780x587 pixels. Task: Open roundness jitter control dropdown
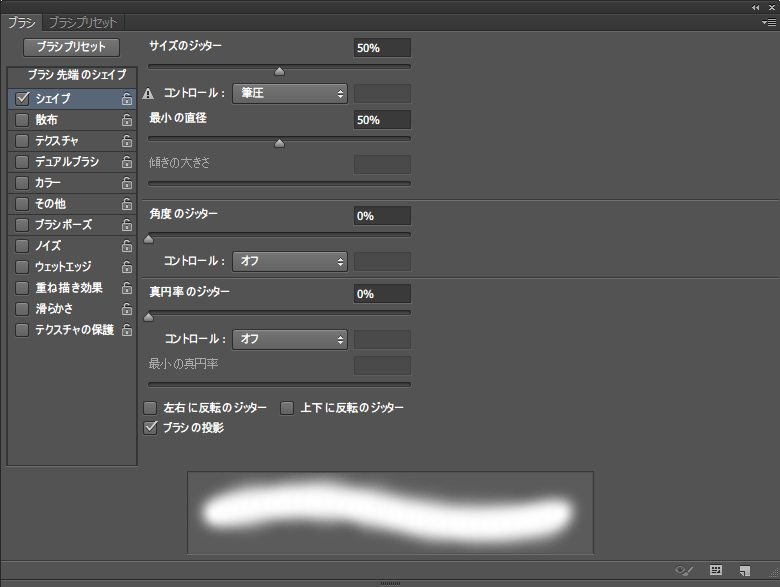pos(290,339)
